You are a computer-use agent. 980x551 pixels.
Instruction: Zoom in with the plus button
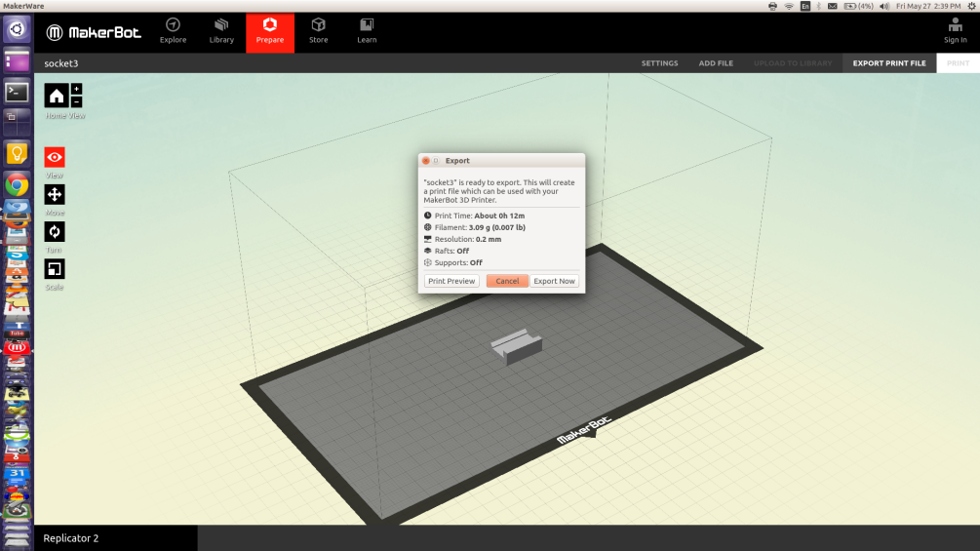[x=76, y=90]
